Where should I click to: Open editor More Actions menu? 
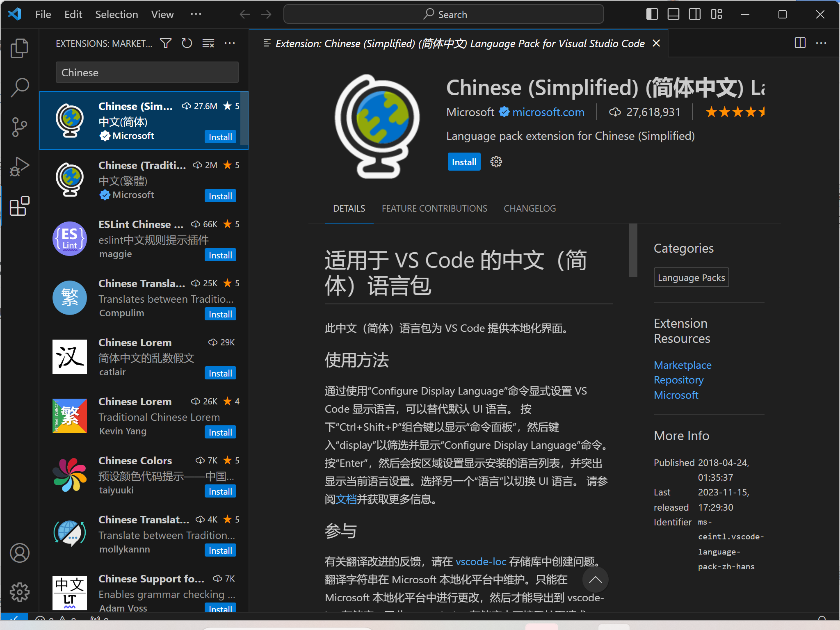821,43
